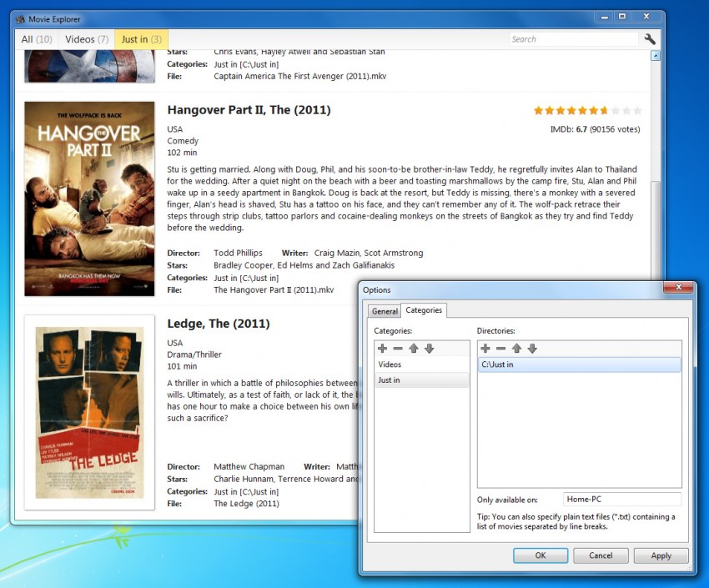The height and width of the screenshot is (588, 709).
Task: Open the General tab in Options
Action: pyautogui.click(x=385, y=311)
